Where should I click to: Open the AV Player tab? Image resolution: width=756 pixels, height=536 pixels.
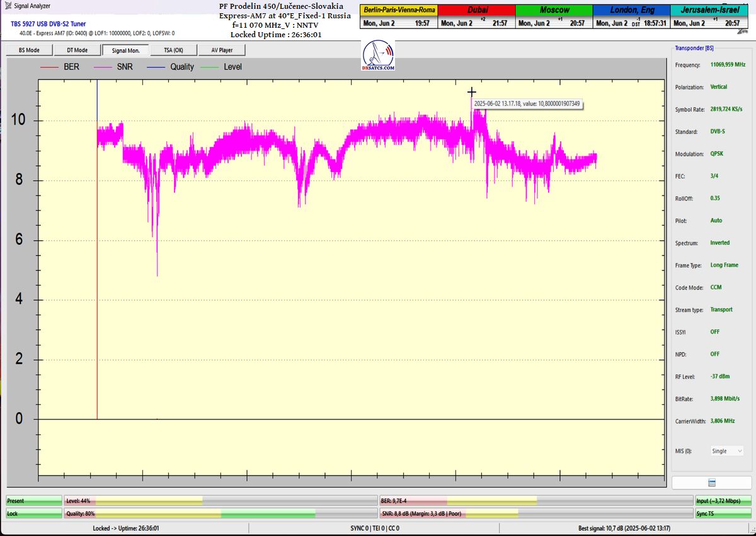pyautogui.click(x=221, y=50)
